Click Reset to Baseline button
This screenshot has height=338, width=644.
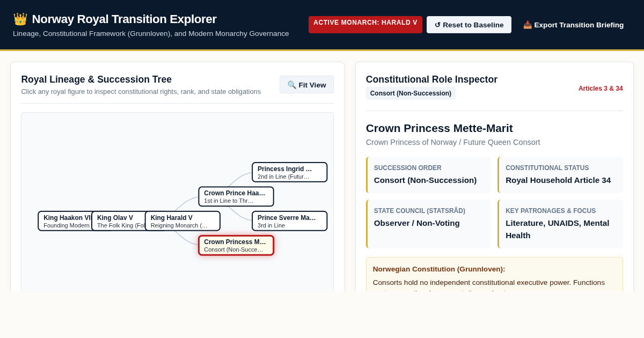469,25
